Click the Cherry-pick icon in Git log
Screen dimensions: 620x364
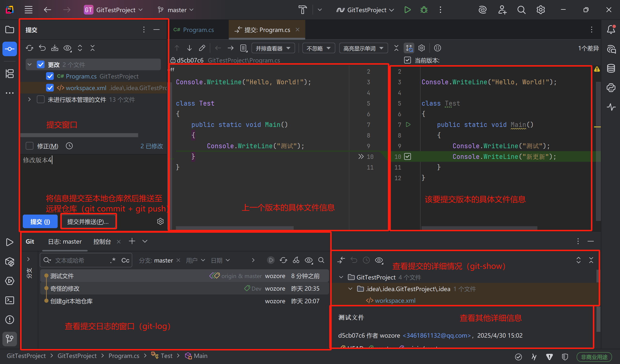point(296,260)
